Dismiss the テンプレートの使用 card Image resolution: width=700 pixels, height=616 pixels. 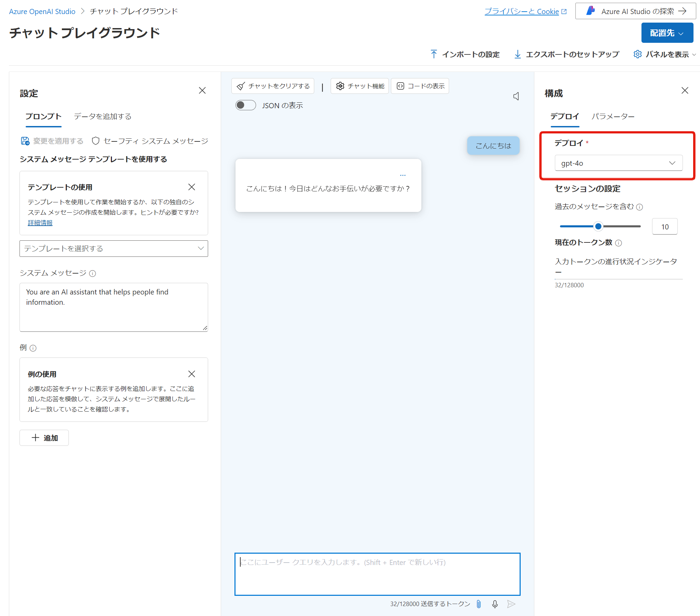tap(192, 187)
